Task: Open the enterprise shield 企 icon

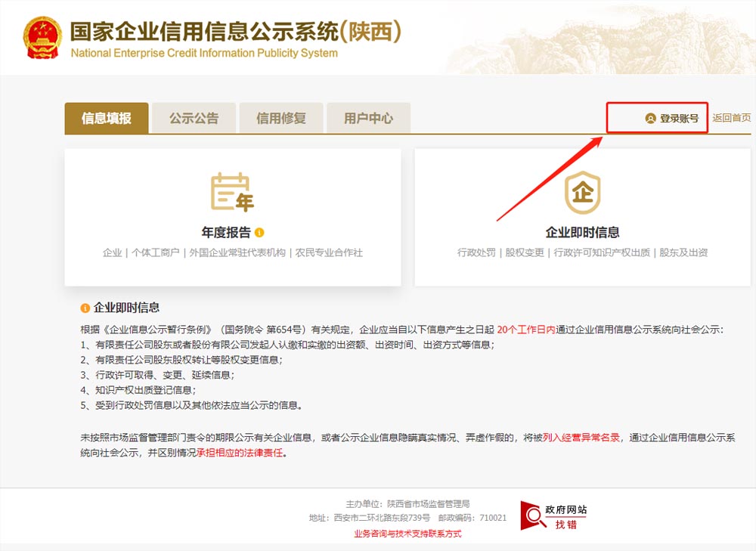Action: coord(582,192)
